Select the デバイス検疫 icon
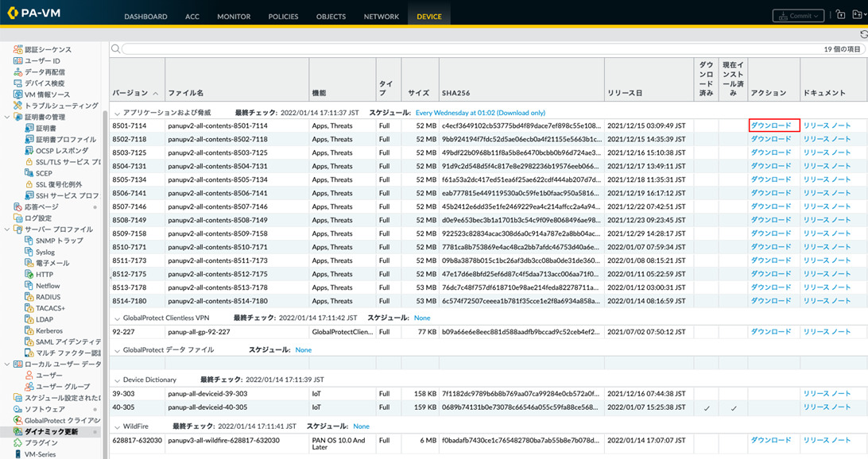Viewport: 868px width, 459px height. (x=17, y=83)
